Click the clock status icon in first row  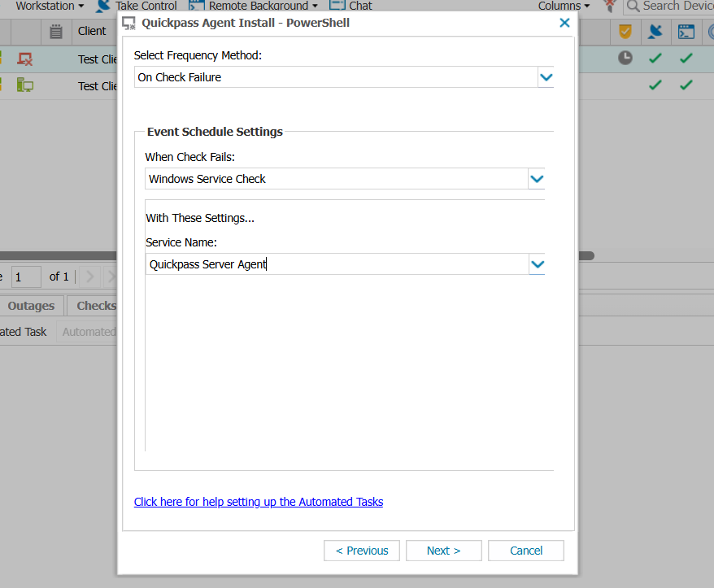pos(625,58)
